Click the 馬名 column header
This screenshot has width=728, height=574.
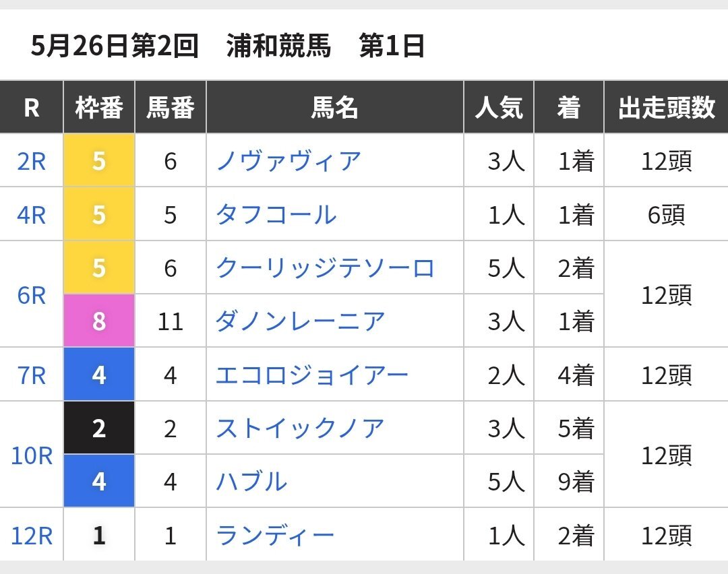coord(335,107)
